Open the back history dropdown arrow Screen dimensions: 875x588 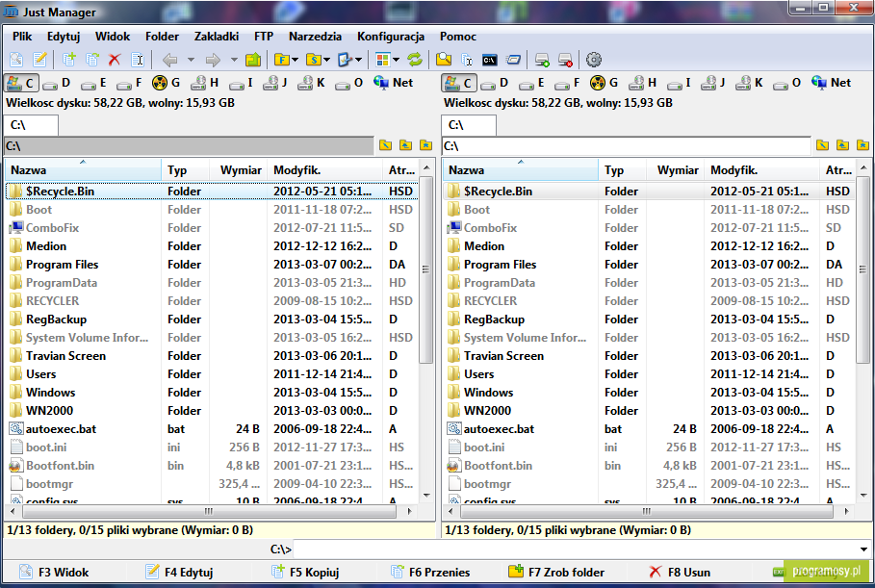[x=191, y=60]
